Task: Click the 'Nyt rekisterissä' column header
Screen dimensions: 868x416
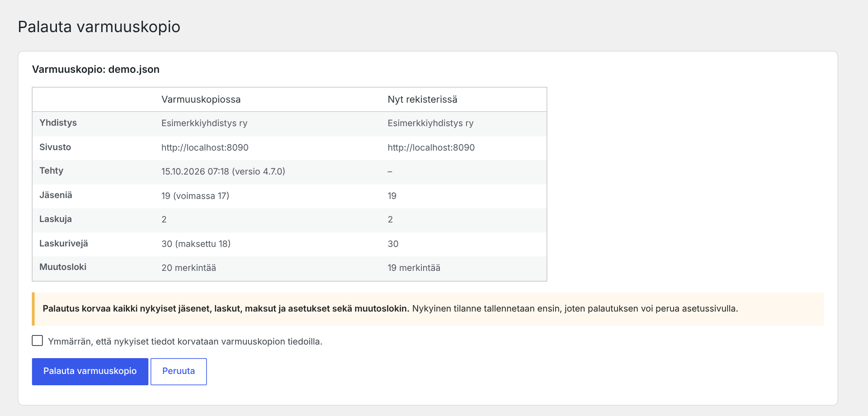Action: pos(423,99)
